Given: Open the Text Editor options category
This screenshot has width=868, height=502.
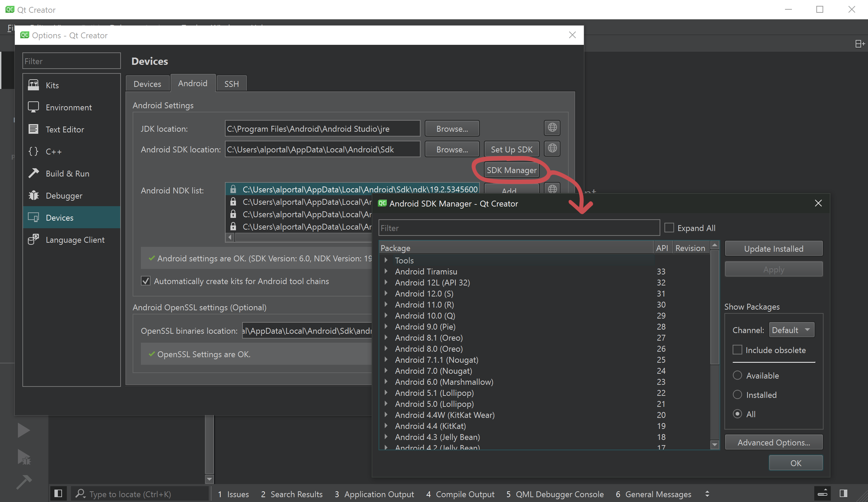Looking at the screenshot, I should (x=72, y=129).
